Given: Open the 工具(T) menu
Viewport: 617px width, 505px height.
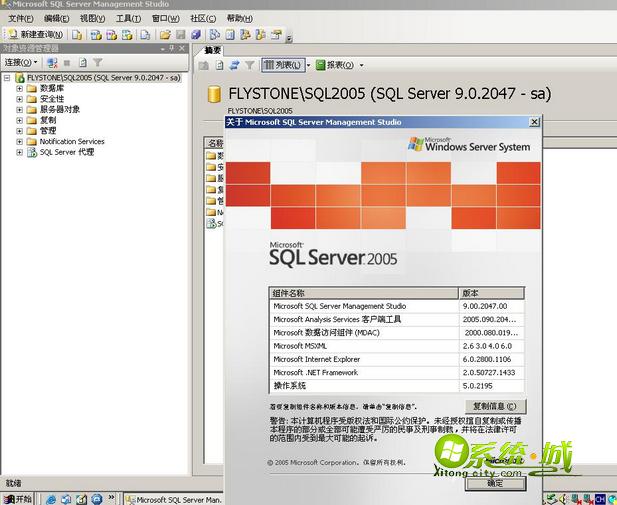Looking at the screenshot, I should point(128,18).
